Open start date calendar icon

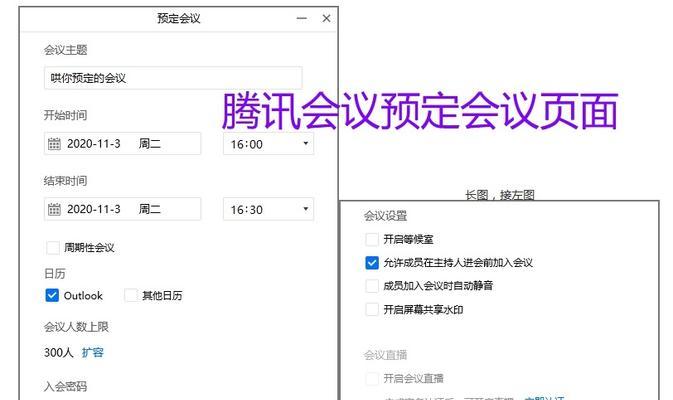[54, 144]
